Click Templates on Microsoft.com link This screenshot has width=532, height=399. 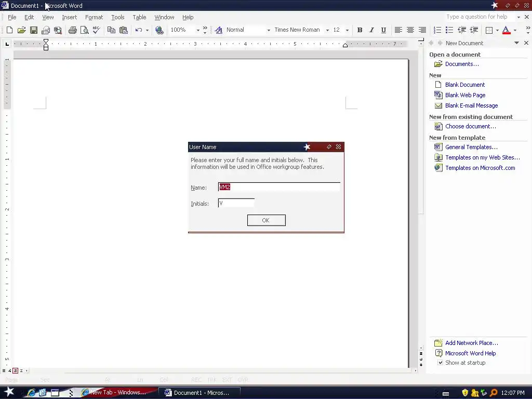(480, 168)
